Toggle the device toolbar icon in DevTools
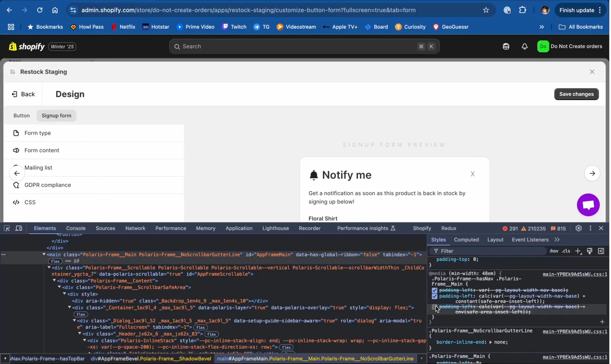The height and width of the screenshot is (364, 611). tap(19, 228)
